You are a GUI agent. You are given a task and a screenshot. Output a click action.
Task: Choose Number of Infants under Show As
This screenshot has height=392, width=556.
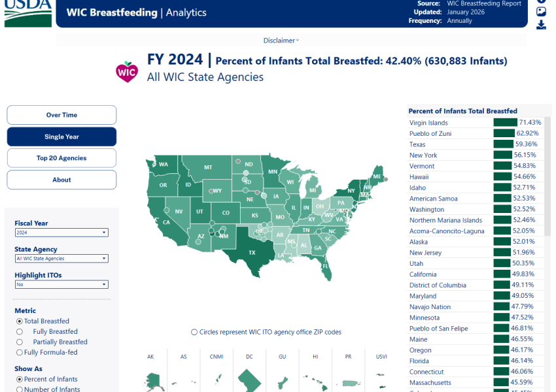point(20,389)
